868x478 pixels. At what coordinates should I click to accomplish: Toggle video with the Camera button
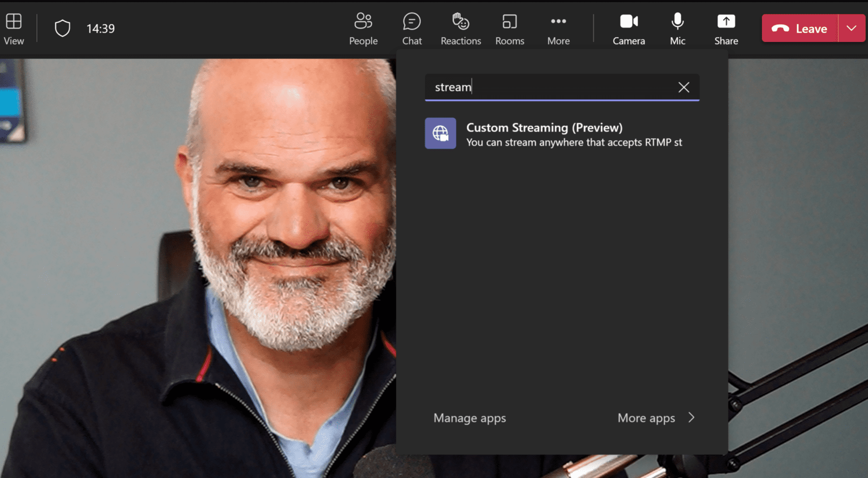click(x=628, y=28)
